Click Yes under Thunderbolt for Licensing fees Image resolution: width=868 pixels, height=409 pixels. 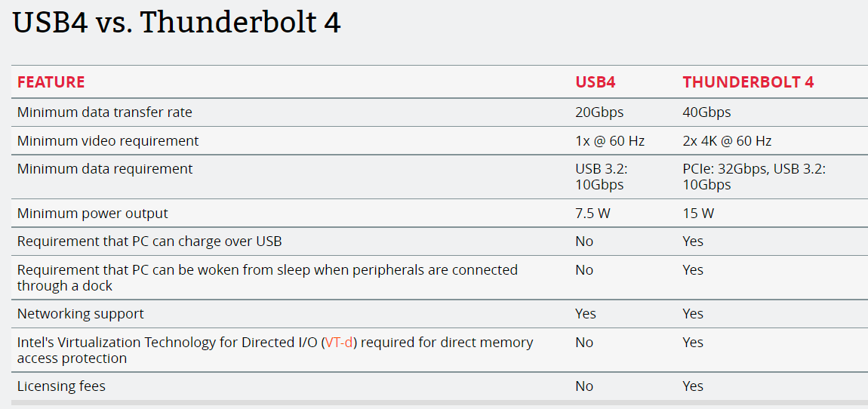click(693, 386)
